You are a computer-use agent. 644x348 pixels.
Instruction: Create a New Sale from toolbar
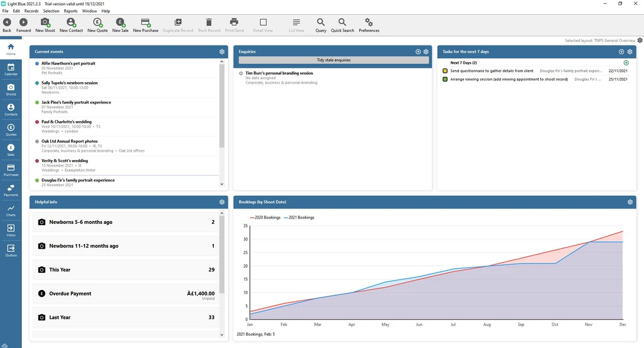pos(121,25)
